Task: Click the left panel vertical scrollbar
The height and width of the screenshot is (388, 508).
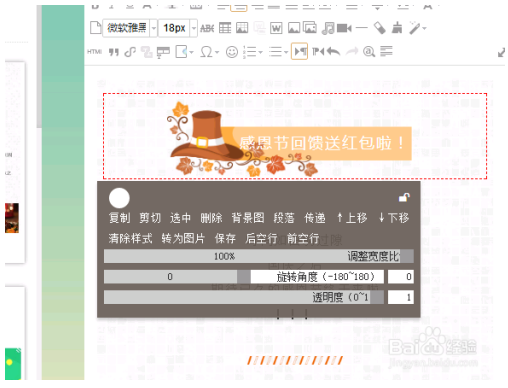Action: (39, 67)
